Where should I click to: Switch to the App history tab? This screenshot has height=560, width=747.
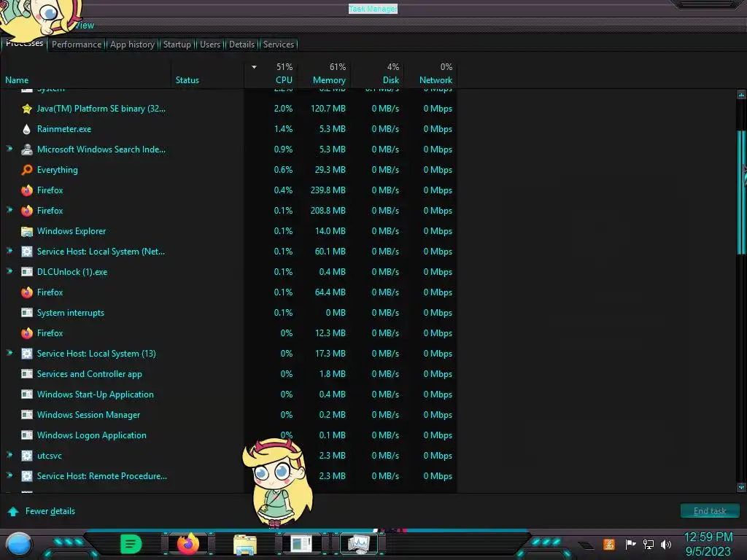[133, 44]
